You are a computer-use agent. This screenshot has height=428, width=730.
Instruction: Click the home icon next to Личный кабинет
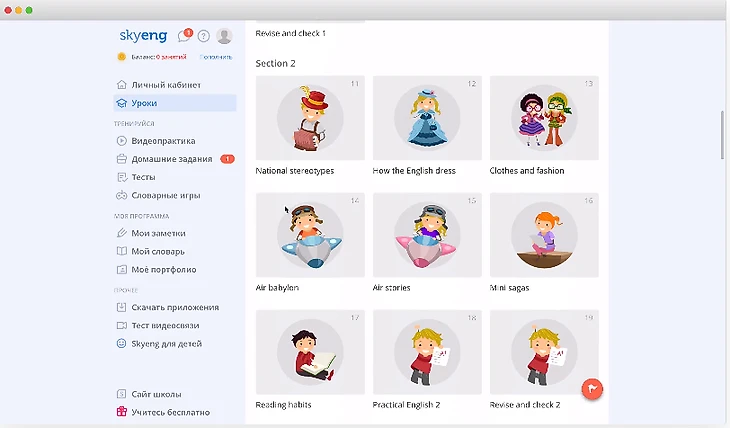pyautogui.click(x=122, y=85)
